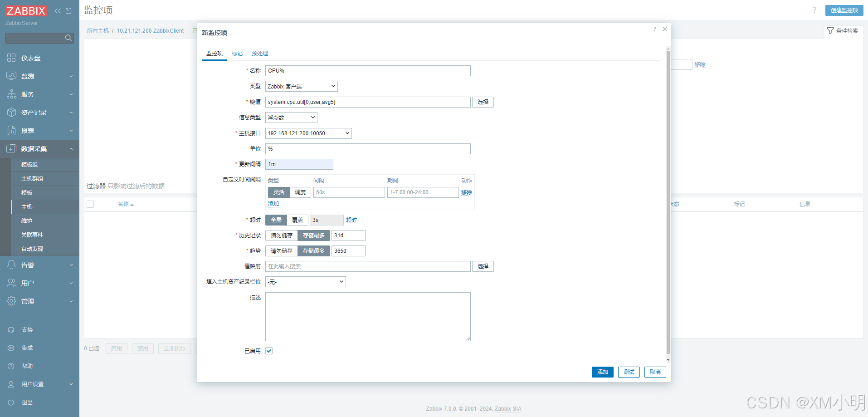Switch to the 标记 tab
The width and height of the screenshot is (868, 417).
point(237,54)
